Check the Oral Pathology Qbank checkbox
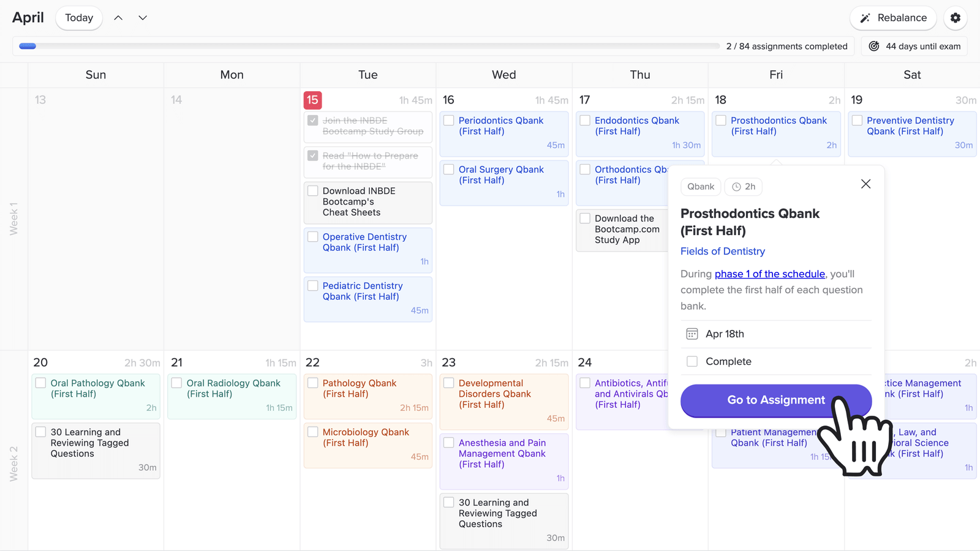The image size is (980, 551). click(x=40, y=383)
